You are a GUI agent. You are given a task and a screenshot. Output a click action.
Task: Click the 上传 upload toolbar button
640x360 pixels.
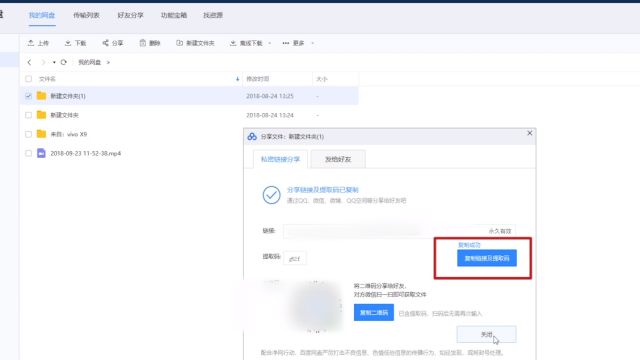pyautogui.click(x=38, y=43)
